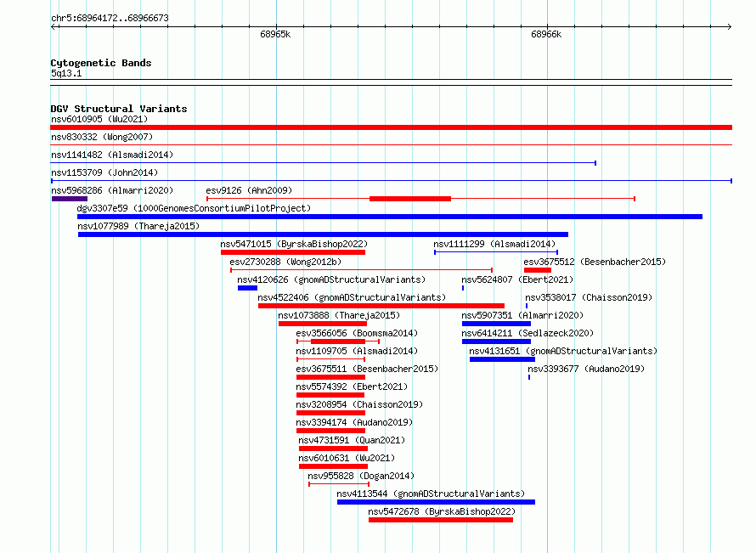This screenshot has width=756, height=553.
Task: Click the Cytogenetic Bands track title
Action: (101, 63)
